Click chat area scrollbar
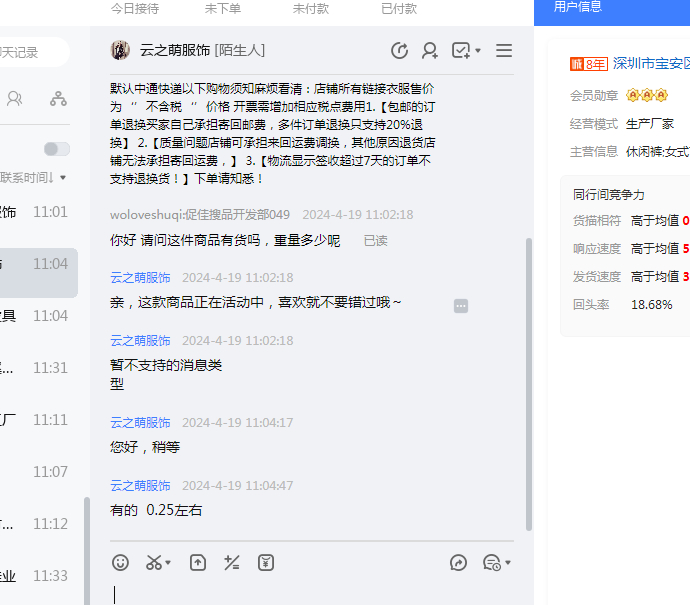The width and height of the screenshot is (690, 605). point(529,384)
